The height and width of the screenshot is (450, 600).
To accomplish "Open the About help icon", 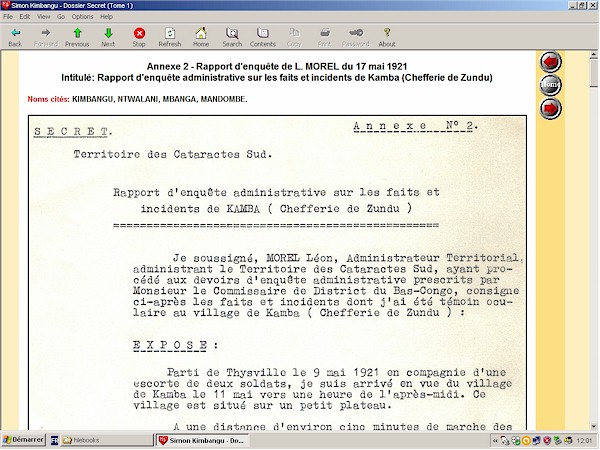I will pos(387,37).
